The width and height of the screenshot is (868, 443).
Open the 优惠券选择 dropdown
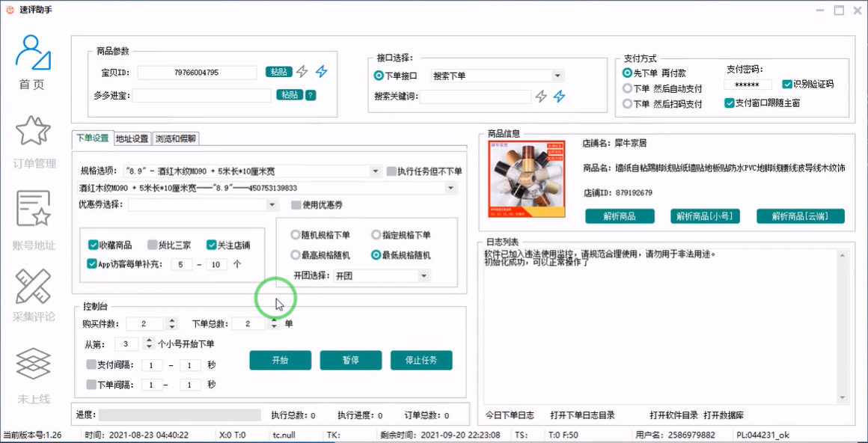pyautogui.click(x=272, y=205)
